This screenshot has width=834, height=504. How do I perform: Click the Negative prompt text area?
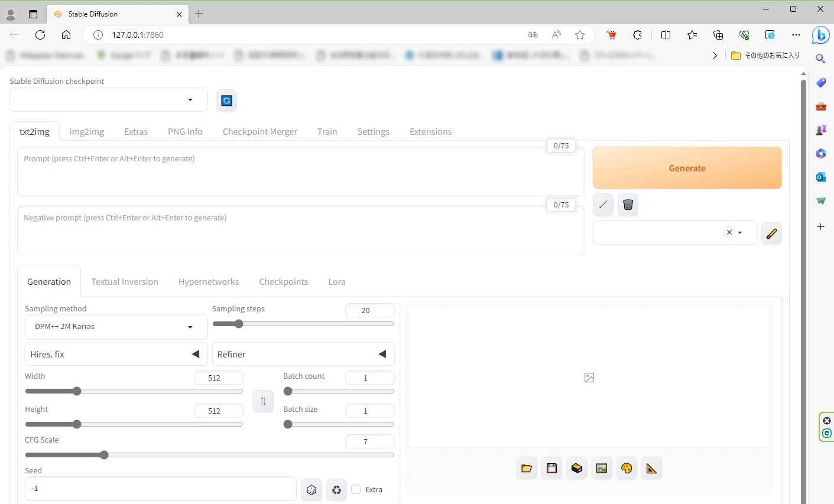pos(301,230)
